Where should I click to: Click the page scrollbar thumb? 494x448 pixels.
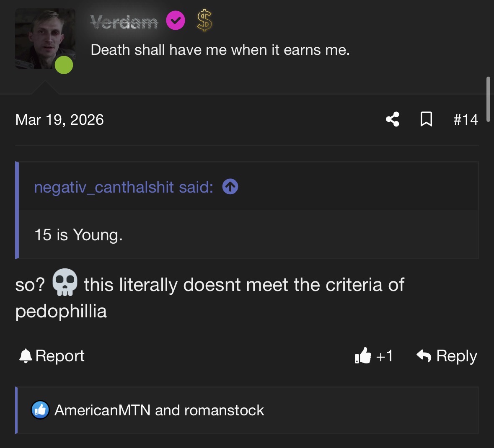point(488,99)
